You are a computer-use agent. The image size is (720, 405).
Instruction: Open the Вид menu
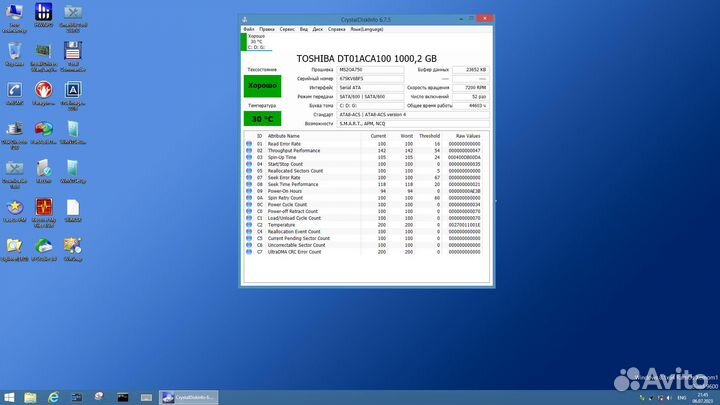(304, 29)
